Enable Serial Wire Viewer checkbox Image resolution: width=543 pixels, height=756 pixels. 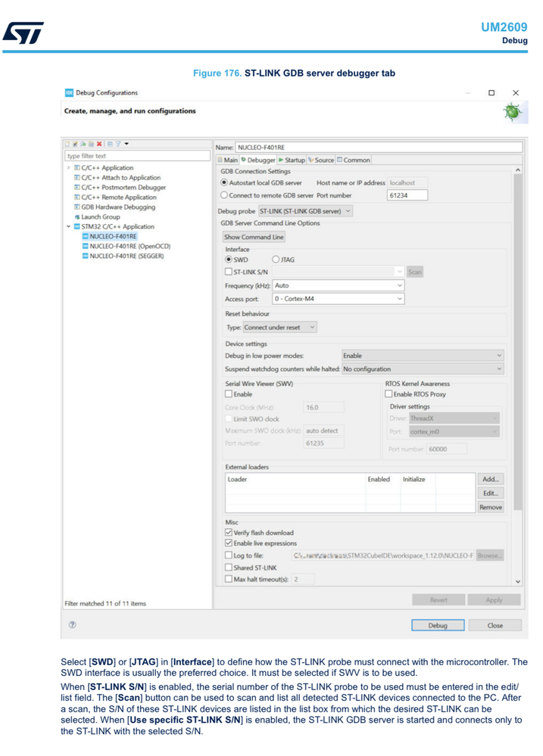click(x=229, y=394)
